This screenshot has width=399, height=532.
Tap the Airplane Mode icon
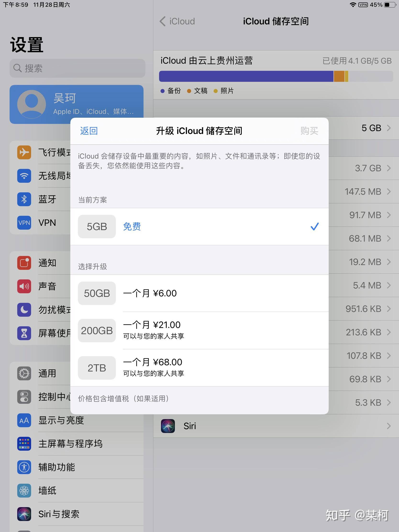(x=24, y=152)
